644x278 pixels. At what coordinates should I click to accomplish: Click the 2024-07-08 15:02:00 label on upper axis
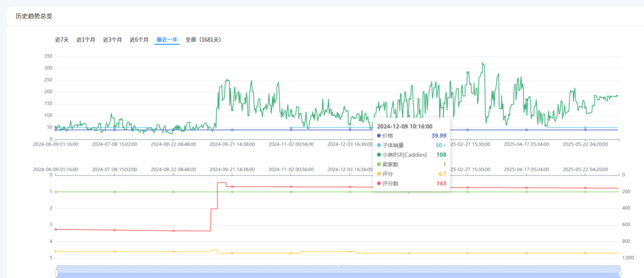click(x=114, y=144)
